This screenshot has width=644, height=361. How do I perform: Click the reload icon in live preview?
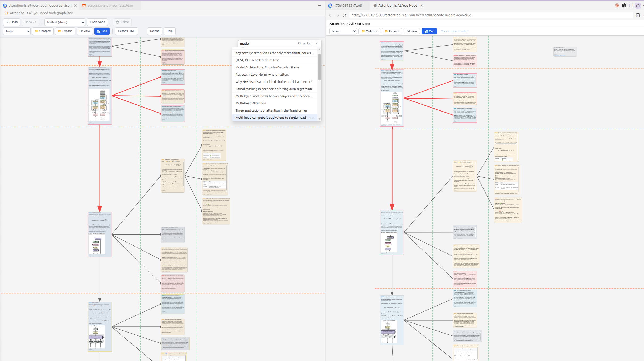tap(344, 15)
